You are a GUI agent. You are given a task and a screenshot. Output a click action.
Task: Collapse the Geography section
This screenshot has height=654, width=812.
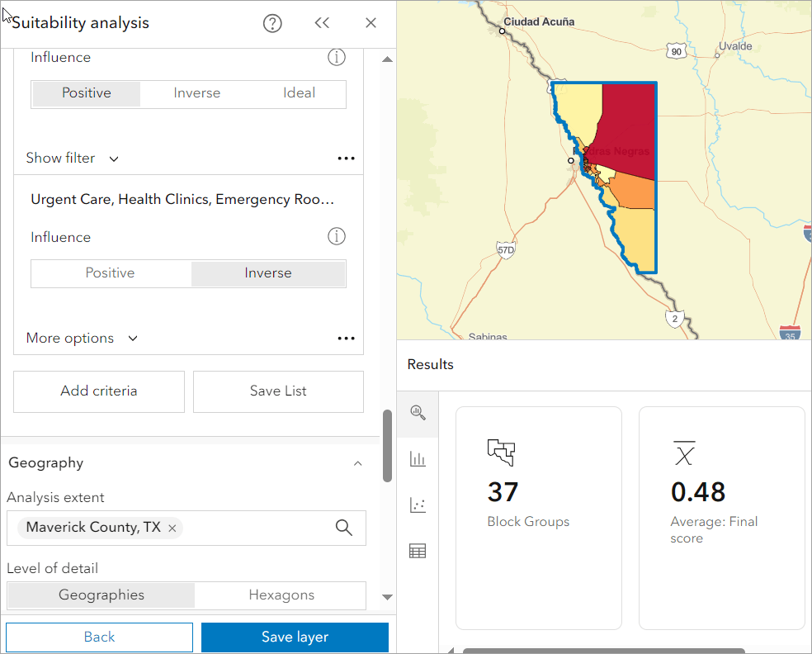[357, 463]
